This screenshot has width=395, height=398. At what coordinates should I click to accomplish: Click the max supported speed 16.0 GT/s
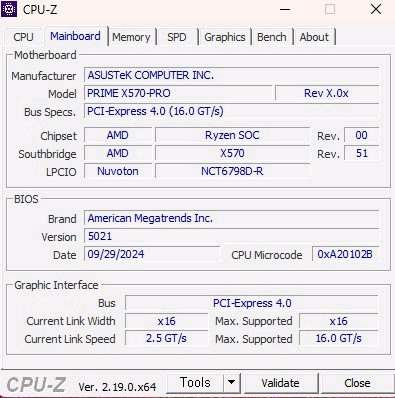point(339,339)
